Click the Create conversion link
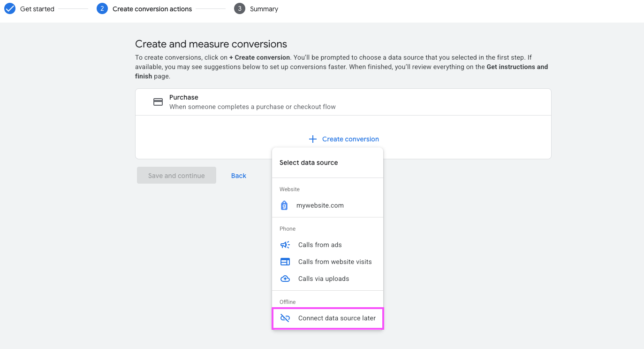Viewport: 644px width, 349px height. click(x=350, y=139)
